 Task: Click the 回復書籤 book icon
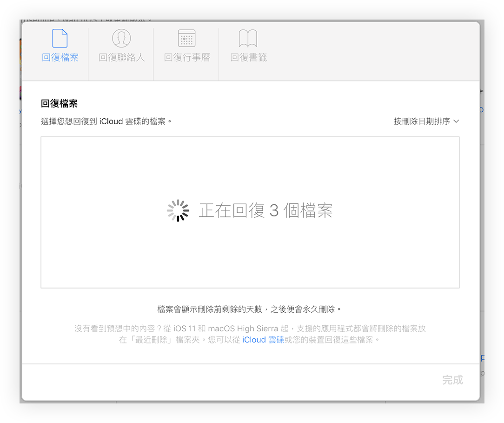(x=248, y=38)
